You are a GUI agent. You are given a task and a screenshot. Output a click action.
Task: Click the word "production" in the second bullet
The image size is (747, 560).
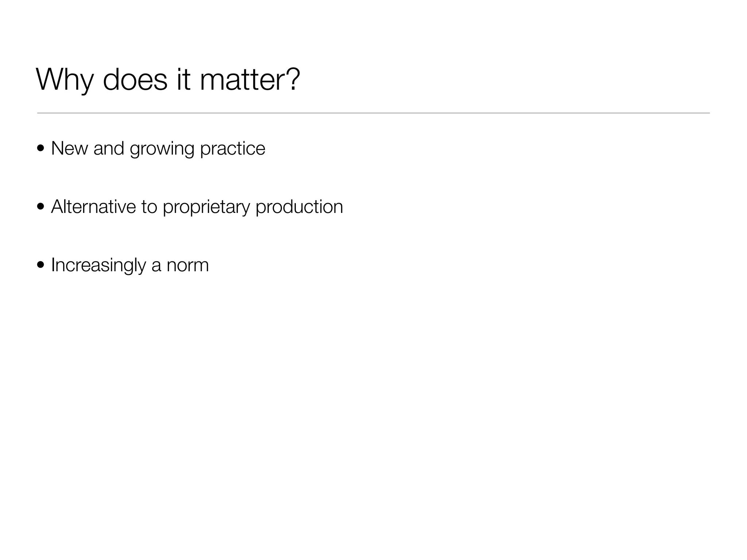[x=299, y=207]
